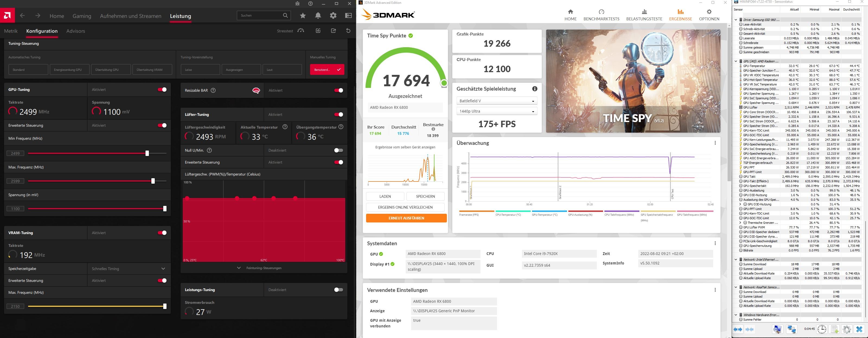Click the HWiNFO expand columns blue arrows icon
Viewport: 868px width, 338px height.
pyautogui.click(x=738, y=329)
